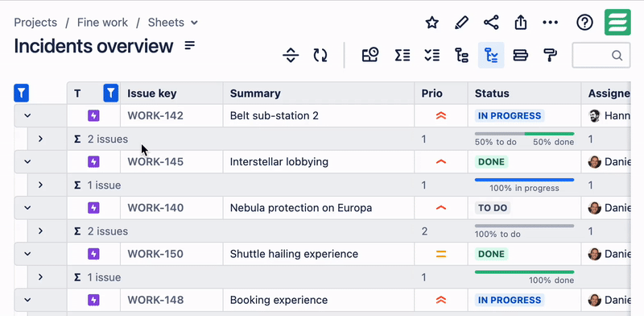This screenshot has height=316, width=644.
Task: Click the search input field
Action: pyautogui.click(x=601, y=55)
